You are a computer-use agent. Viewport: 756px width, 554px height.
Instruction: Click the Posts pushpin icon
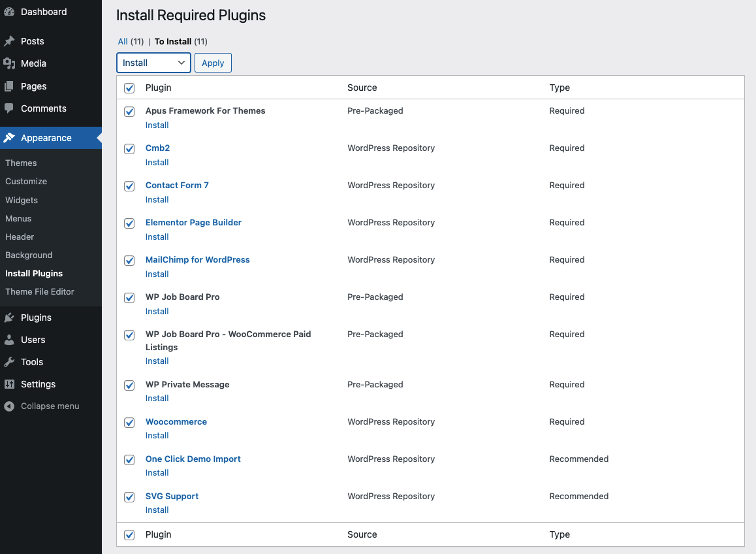tap(9, 42)
